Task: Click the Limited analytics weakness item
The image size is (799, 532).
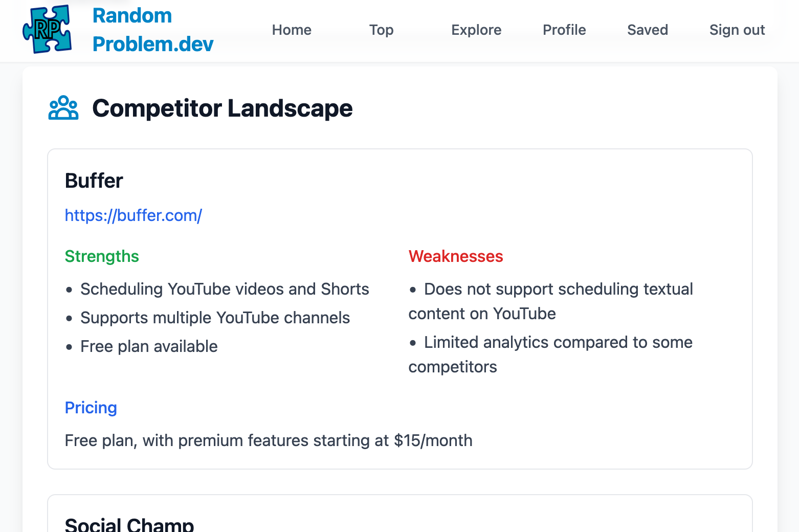Action: click(550, 354)
